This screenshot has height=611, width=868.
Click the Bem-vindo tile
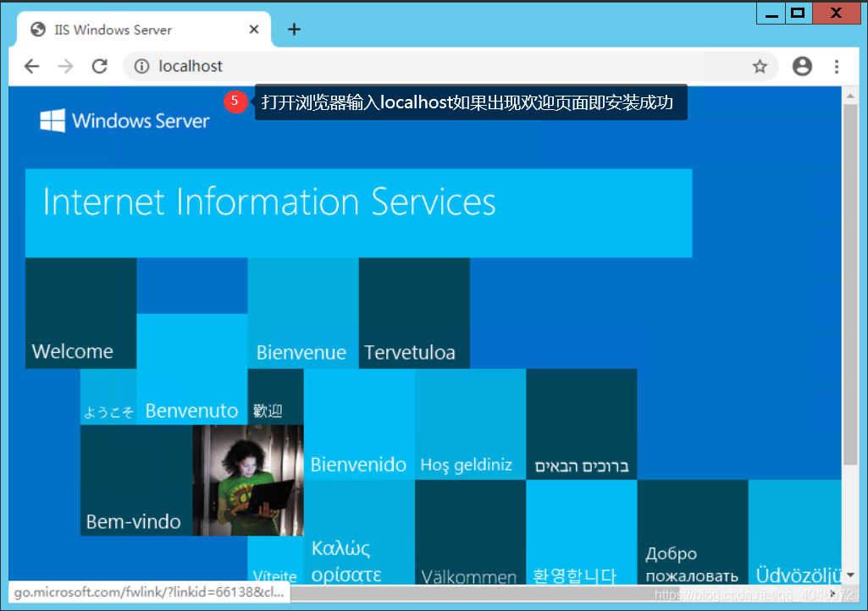[136, 481]
